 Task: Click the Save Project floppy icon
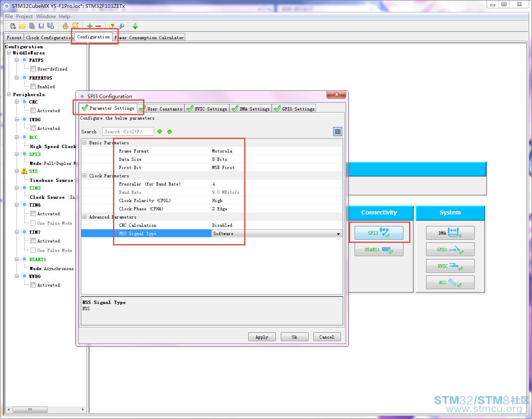41,26
